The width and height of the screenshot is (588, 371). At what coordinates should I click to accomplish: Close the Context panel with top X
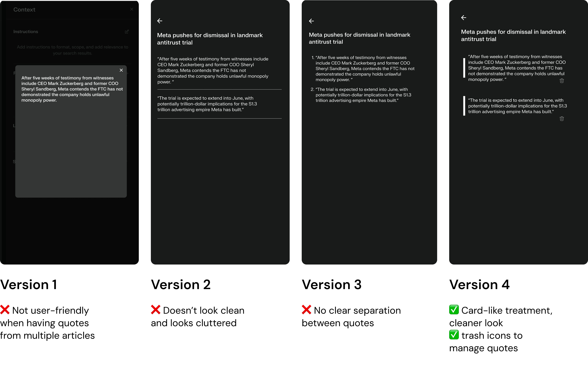132,9
